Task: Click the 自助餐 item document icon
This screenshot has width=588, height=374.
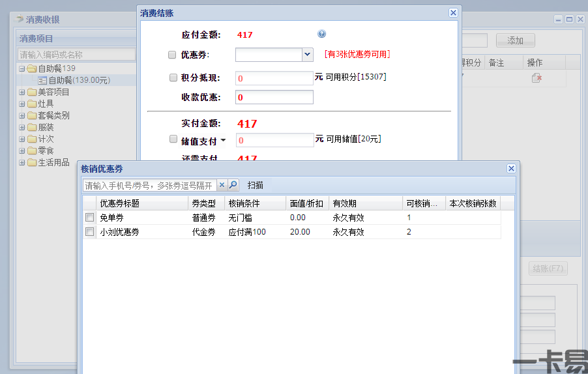Action: coord(42,80)
